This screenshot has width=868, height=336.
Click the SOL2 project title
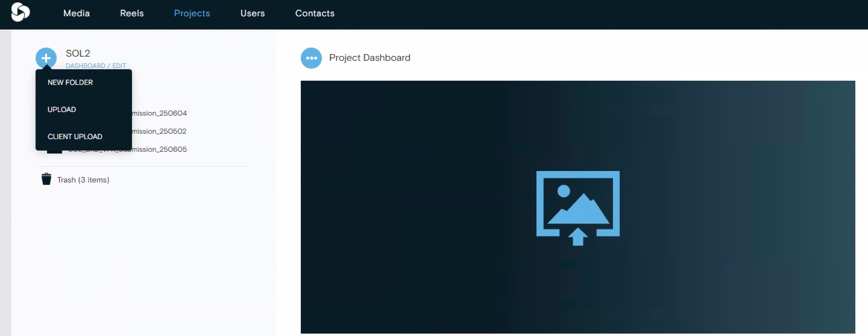click(78, 53)
